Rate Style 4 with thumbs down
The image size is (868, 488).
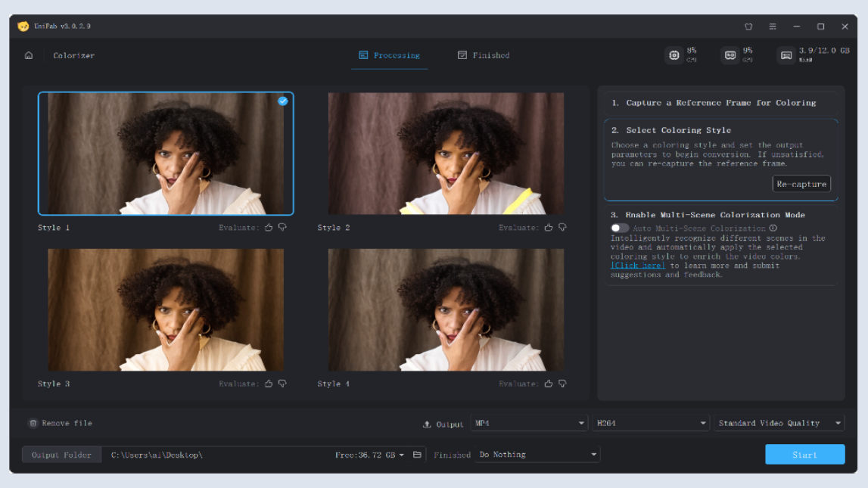[562, 384]
